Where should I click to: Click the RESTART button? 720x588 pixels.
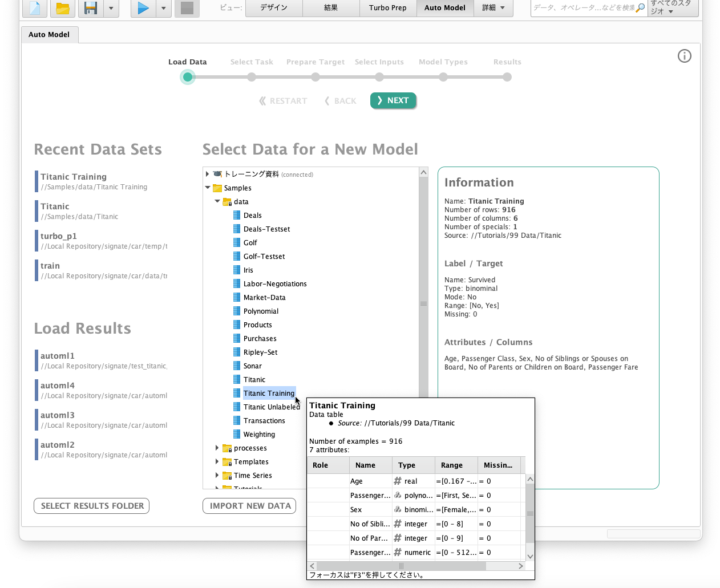pos(283,101)
